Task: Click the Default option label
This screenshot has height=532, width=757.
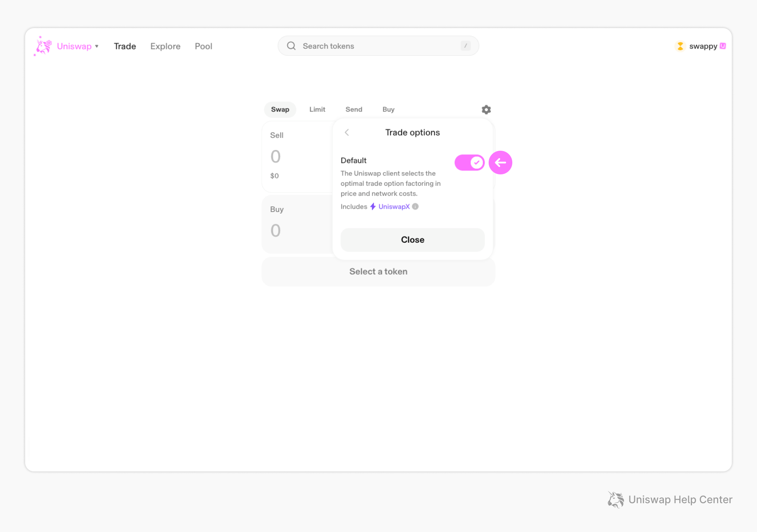Action: (353, 160)
